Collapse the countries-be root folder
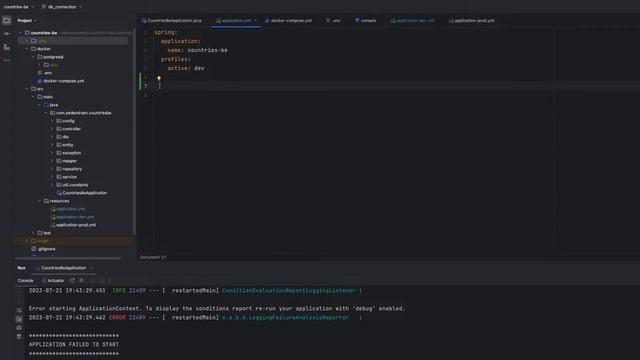Viewport: 640px width, 360px height. (20, 33)
